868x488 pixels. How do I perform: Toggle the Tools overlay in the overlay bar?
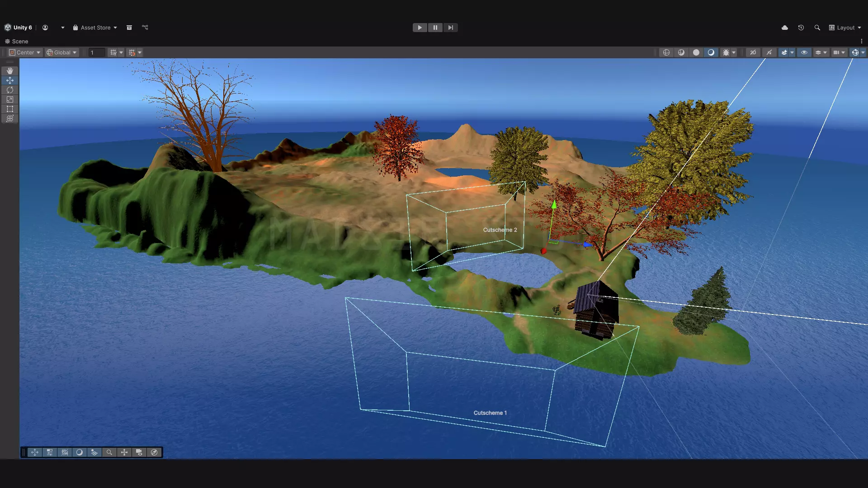pyautogui.click(x=35, y=452)
